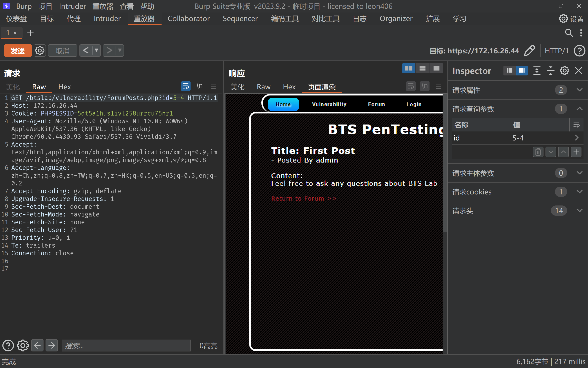Viewport: 588px width, 368px height.
Task: Toggle request line wrap button
Action: click(x=185, y=86)
